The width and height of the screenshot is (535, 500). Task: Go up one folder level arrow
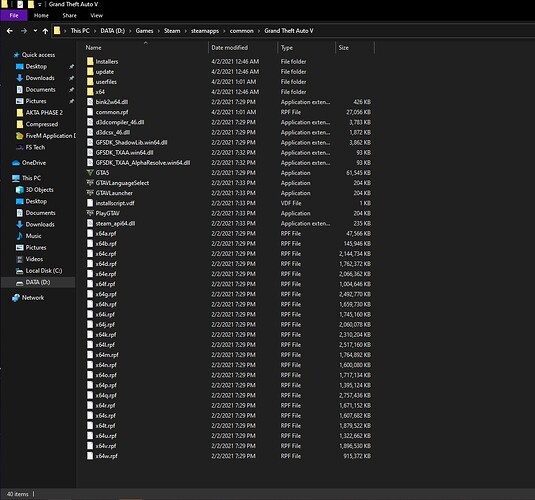pos(45,31)
